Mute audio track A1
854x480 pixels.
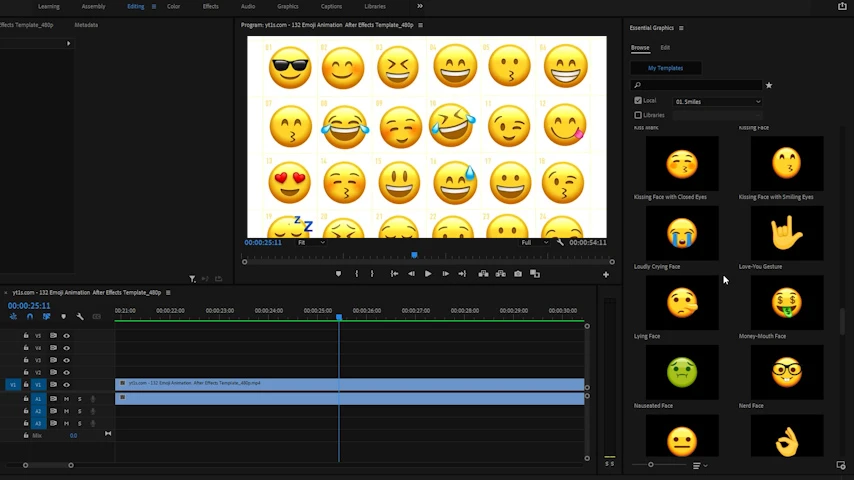point(67,399)
